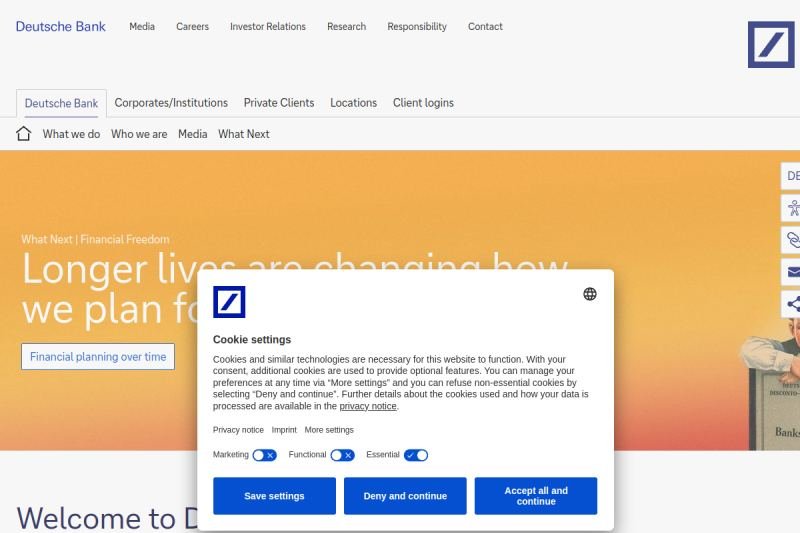Select the Private Clients tab

pyautogui.click(x=279, y=103)
